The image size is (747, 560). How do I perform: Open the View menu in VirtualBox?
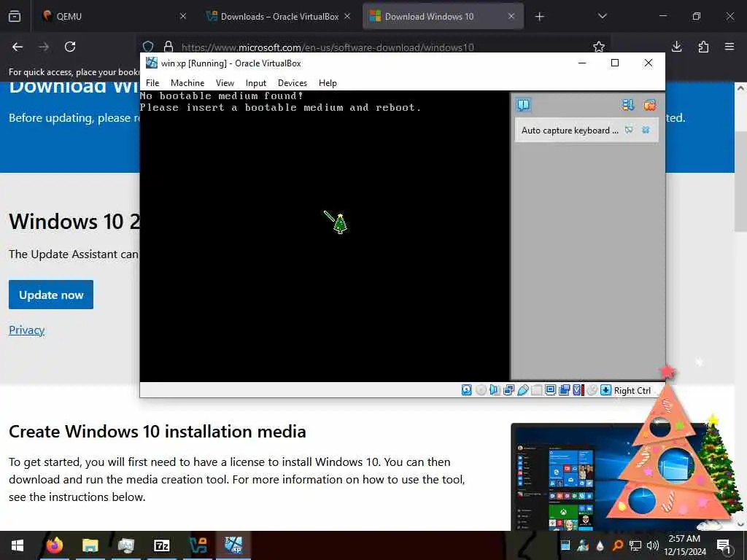pyautogui.click(x=225, y=83)
